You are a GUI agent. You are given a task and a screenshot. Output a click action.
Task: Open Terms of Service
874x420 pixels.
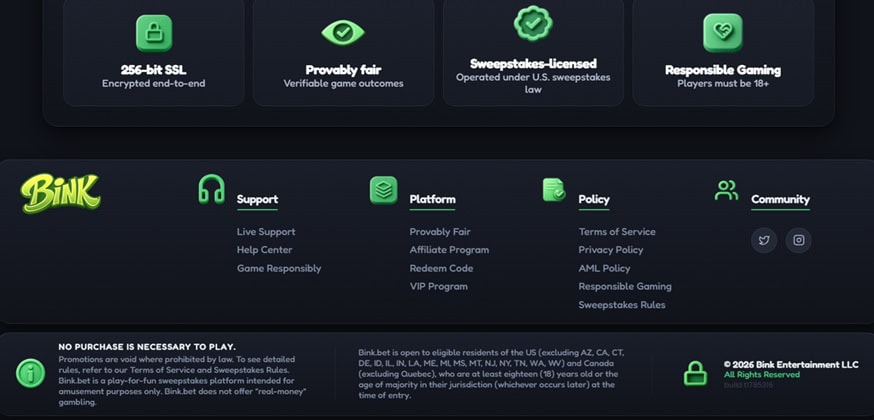(617, 232)
